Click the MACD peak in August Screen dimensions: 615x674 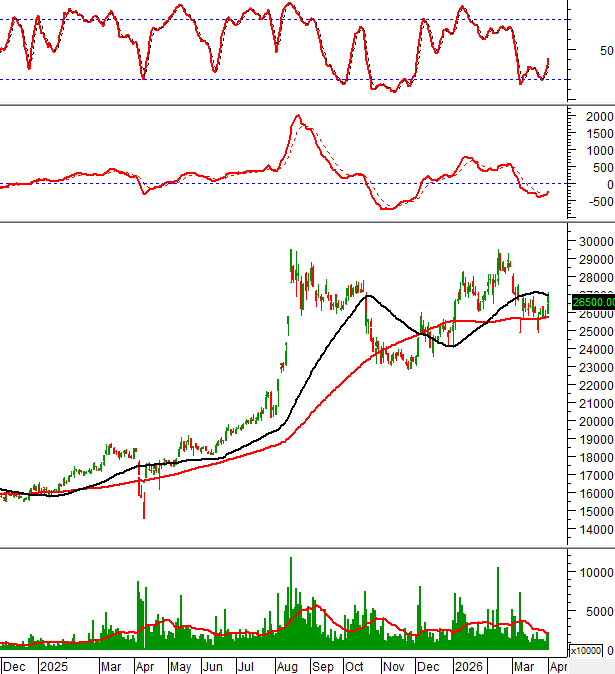click(297, 117)
